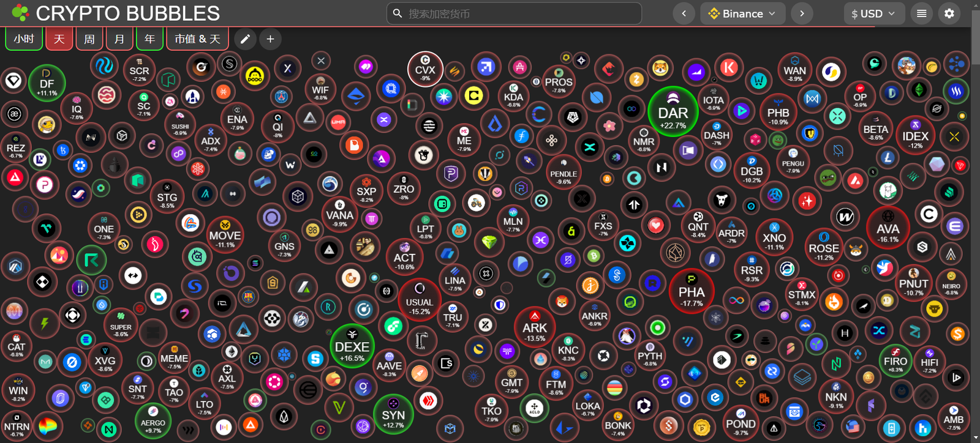Open the list view menu button
Viewport: 980px width, 443px height.
pyautogui.click(x=921, y=13)
